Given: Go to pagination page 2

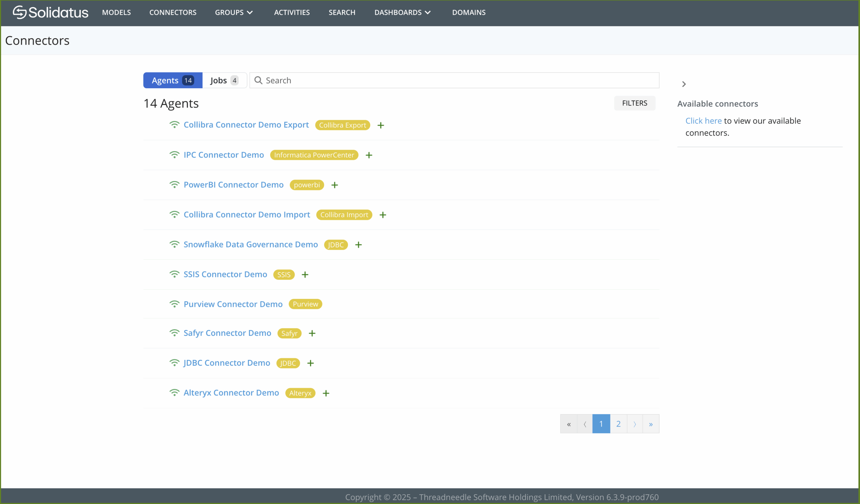Looking at the screenshot, I should 618,424.
